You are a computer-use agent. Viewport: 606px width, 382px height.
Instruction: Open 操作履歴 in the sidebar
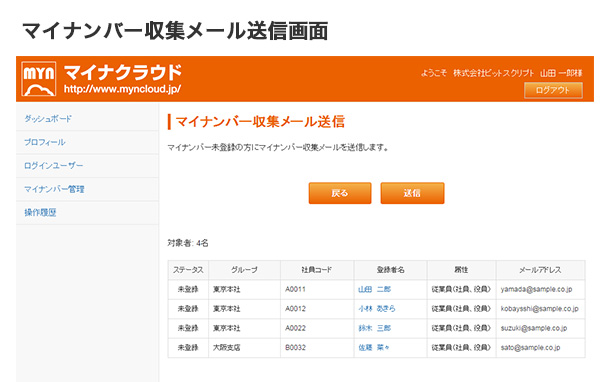tap(40, 212)
